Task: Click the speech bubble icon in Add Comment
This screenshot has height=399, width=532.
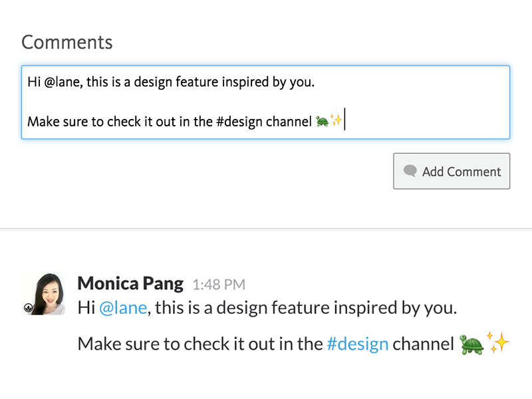Action: [410, 171]
